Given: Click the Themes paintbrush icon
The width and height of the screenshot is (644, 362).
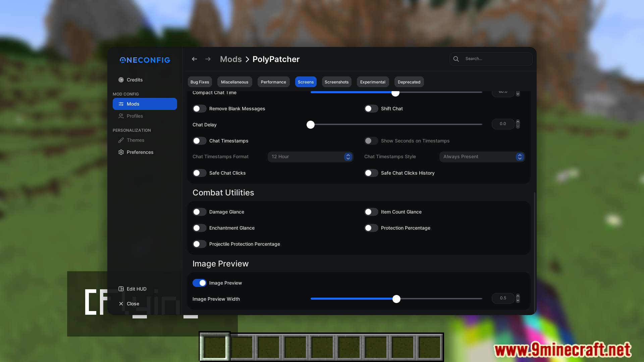Looking at the screenshot, I should (121, 140).
